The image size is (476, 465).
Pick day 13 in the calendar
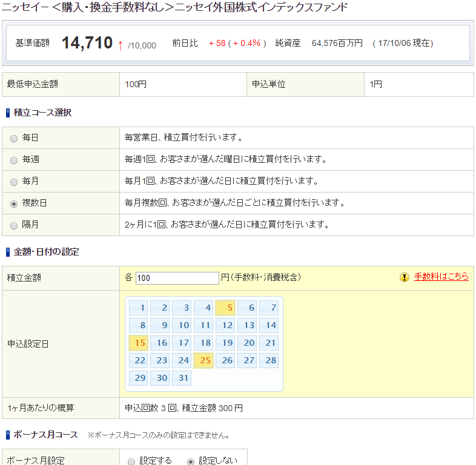247,325
